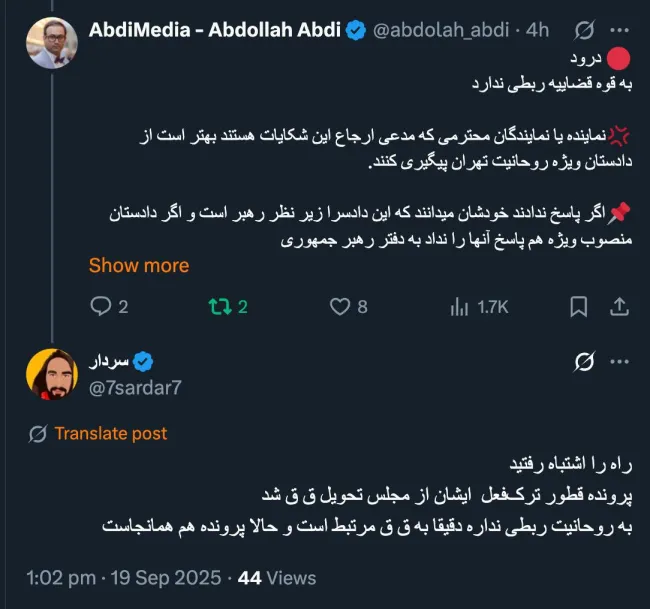This screenshot has height=609, width=650.
Task: Open AbdiMedia - Abdollah Abdi display name
Action: coord(214,31)
